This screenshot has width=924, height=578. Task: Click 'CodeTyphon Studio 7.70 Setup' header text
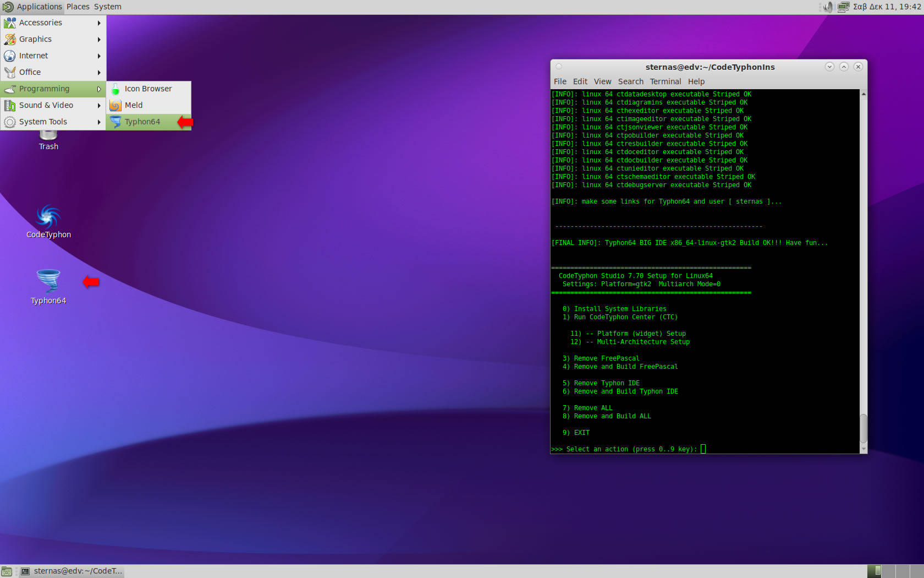pyautogui.click(x=636, y=276)
